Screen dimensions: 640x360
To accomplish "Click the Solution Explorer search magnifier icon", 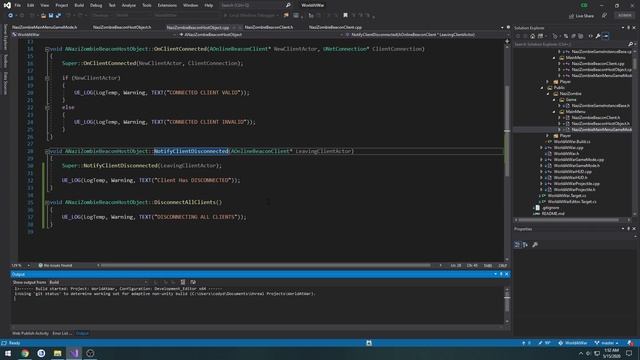I will pos(630,44).
